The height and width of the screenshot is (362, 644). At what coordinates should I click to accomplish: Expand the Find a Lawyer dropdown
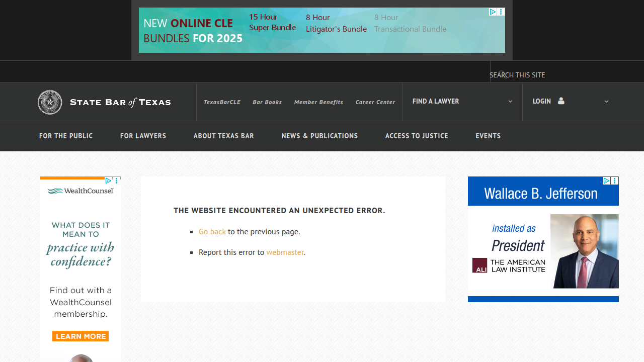click(510, 101)
